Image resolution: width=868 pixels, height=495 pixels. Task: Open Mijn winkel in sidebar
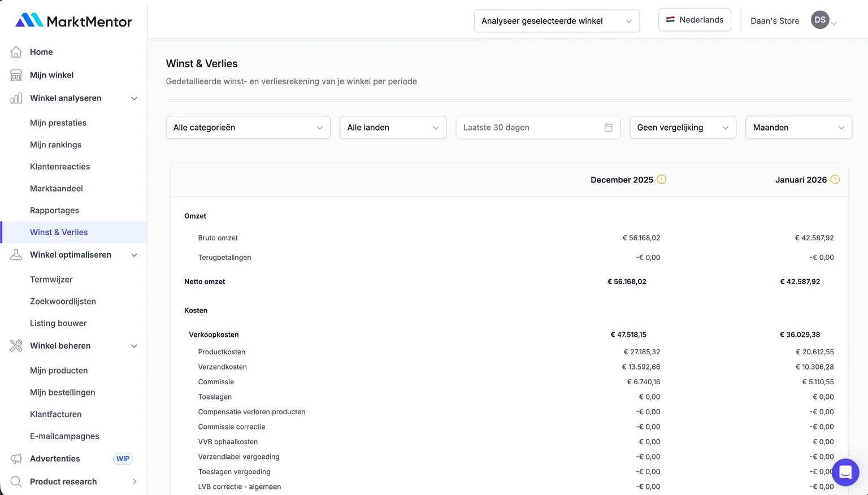[52, 75]
